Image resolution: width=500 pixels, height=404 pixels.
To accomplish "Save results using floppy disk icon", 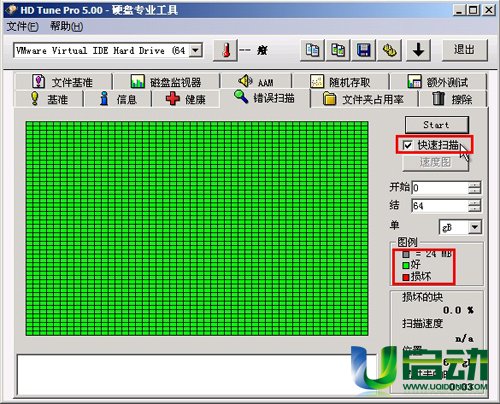I will coord(363,50).
